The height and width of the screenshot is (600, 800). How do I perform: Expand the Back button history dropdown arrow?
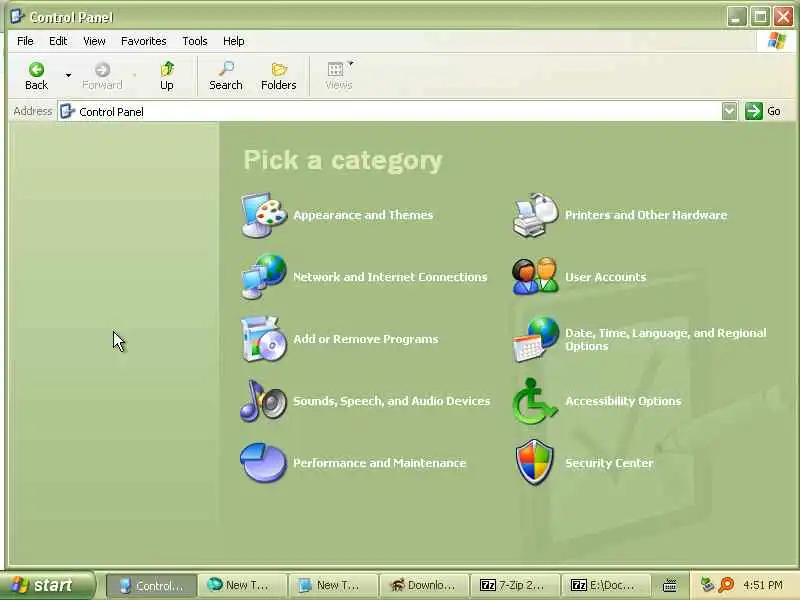[x=68, y=76]
